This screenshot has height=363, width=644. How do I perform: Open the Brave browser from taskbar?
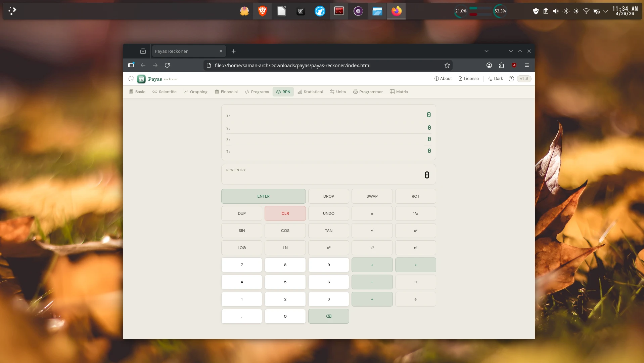[x=262, y=11]
